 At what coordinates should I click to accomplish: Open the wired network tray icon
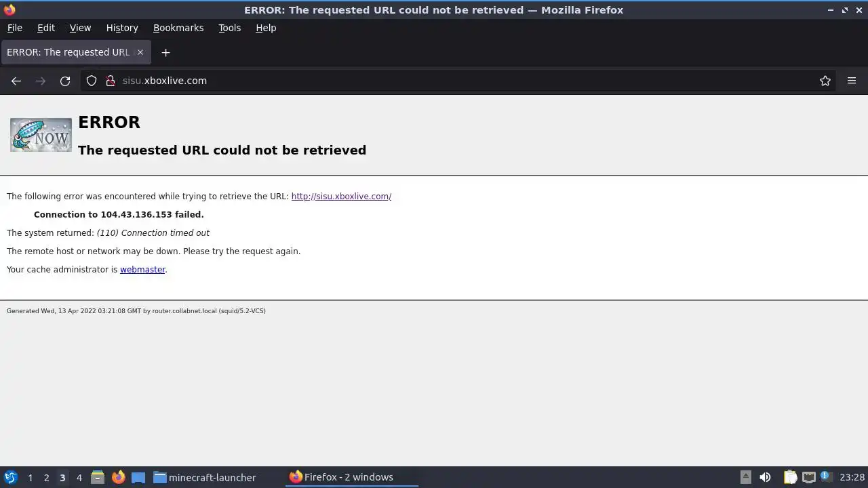point(808,477)
